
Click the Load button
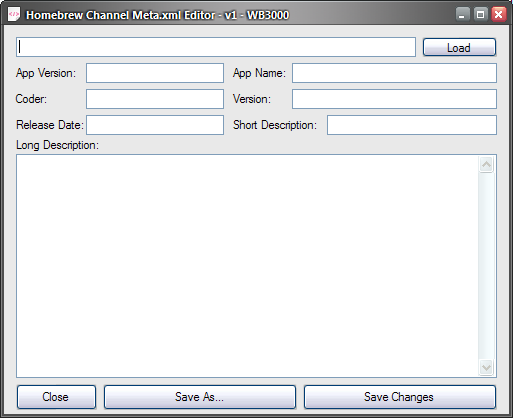coord(459,47)
